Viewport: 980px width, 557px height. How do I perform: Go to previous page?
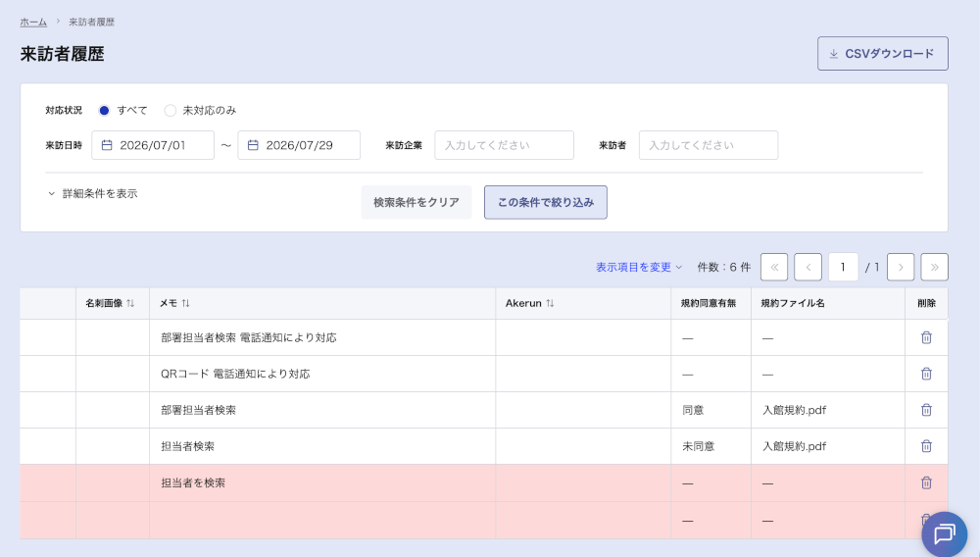(x=808, y=267)
